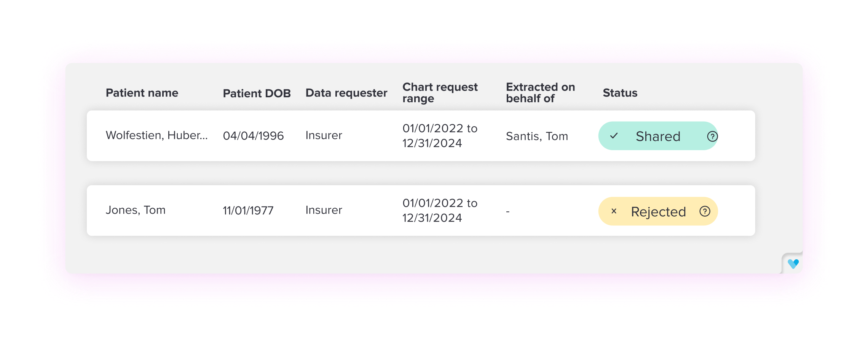The width and height of the screenshot is (868, 341).
Task: Click the checkmark icon in Shared badge
Action: (614, 136)
